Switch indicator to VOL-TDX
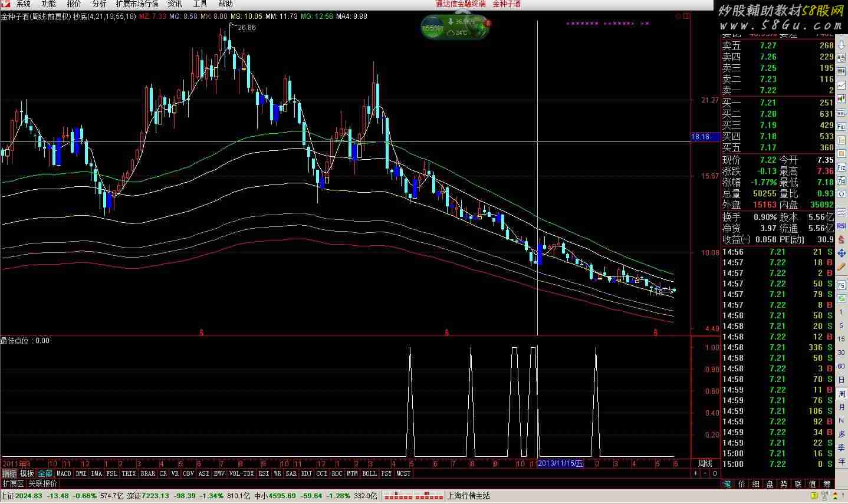 click(x=241, y=473)
